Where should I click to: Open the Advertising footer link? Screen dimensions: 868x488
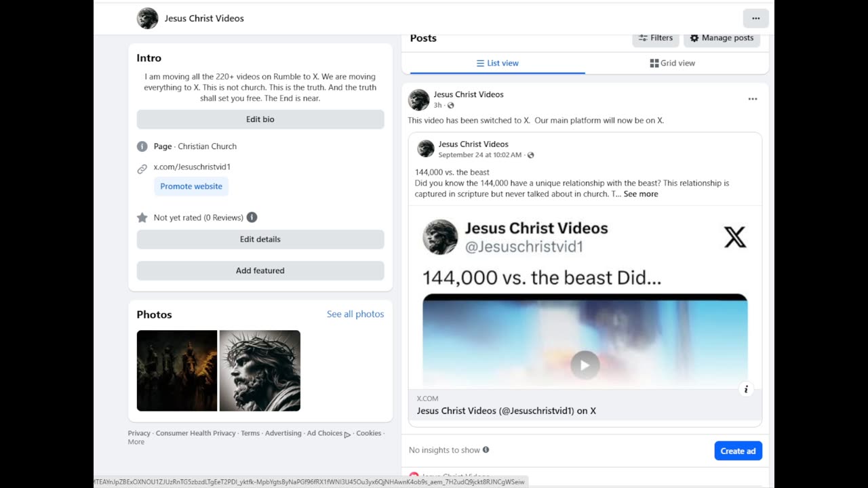click(283, 433)
